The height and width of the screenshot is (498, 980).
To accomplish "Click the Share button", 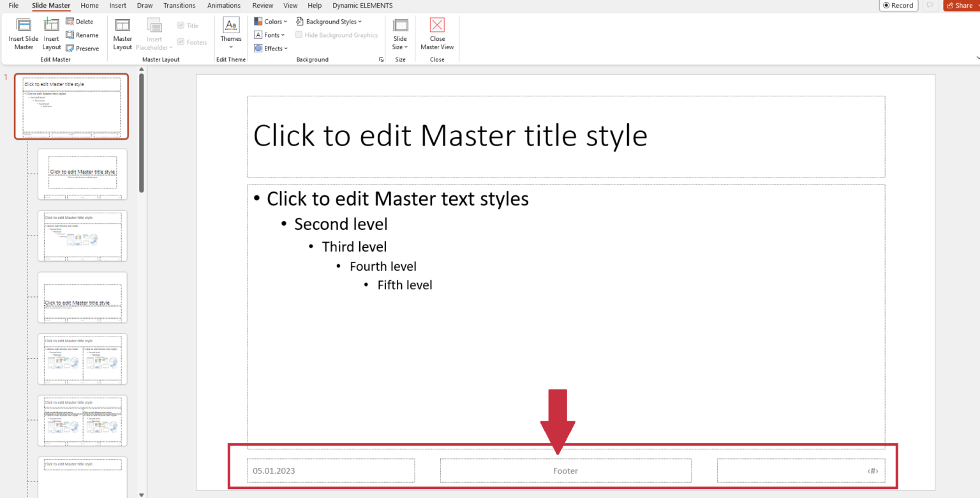I will 960,5.
